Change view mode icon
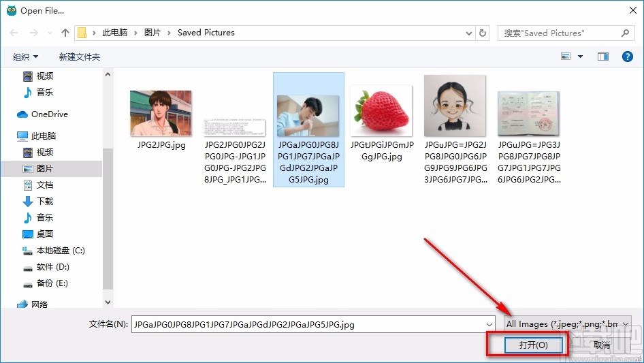 pyautogui.click(x=566, y=57)
